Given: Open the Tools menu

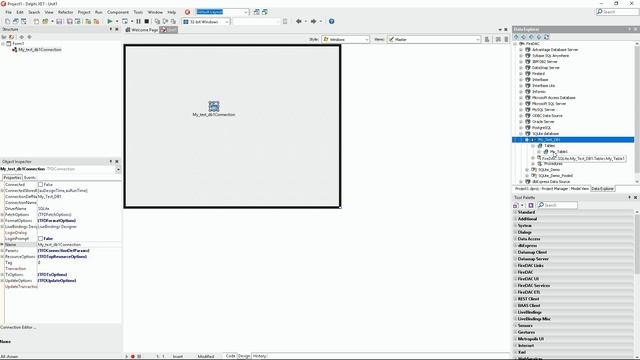Looking at the screenshot, I should click(138, 12).
